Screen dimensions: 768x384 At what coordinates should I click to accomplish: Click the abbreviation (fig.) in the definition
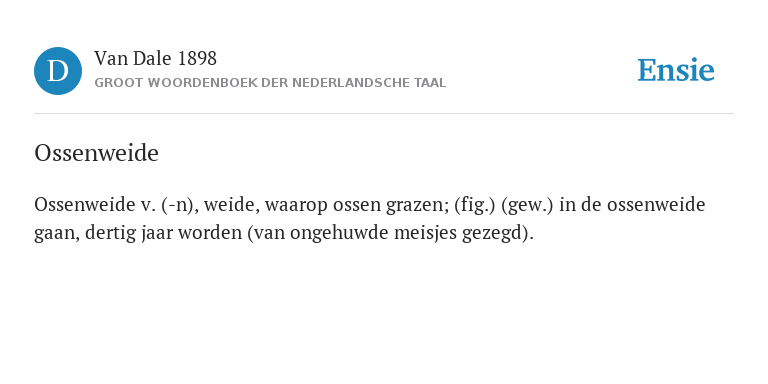pos(475,205)
